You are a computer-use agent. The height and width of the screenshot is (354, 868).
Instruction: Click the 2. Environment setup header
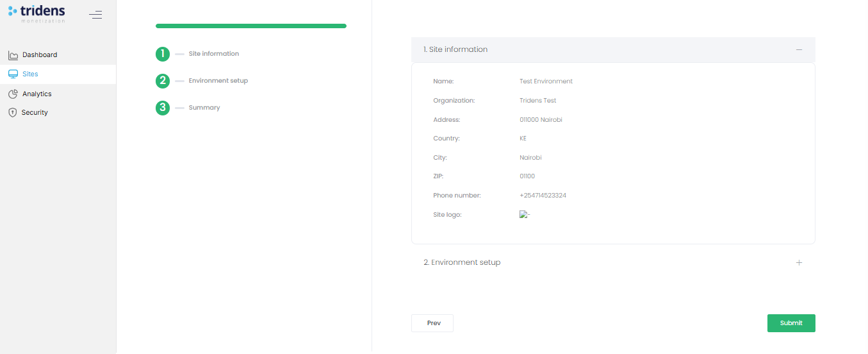click(613, 263)
